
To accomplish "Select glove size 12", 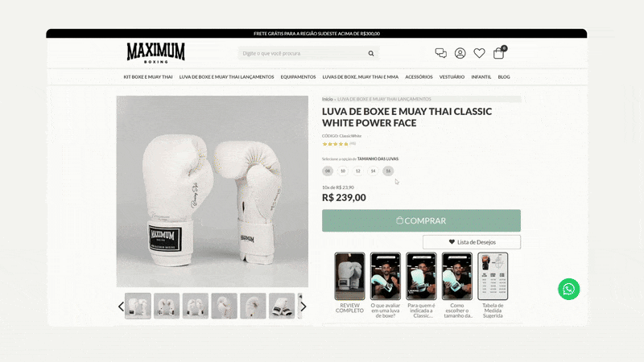I will pos(357,171).
